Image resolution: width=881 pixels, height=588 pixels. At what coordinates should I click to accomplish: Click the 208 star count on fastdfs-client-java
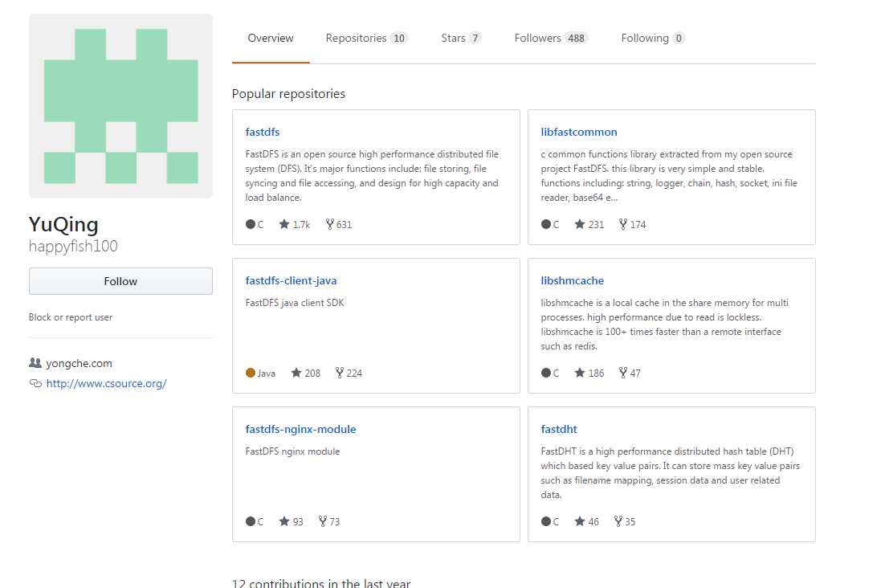(312, 373)
